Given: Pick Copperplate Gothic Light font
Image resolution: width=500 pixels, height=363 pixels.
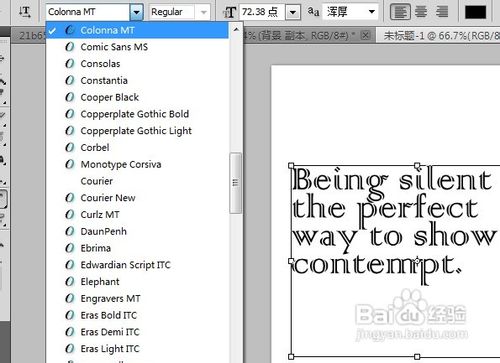Looking at the screenshot, I should pyautogui.click(x=136, y=131).
